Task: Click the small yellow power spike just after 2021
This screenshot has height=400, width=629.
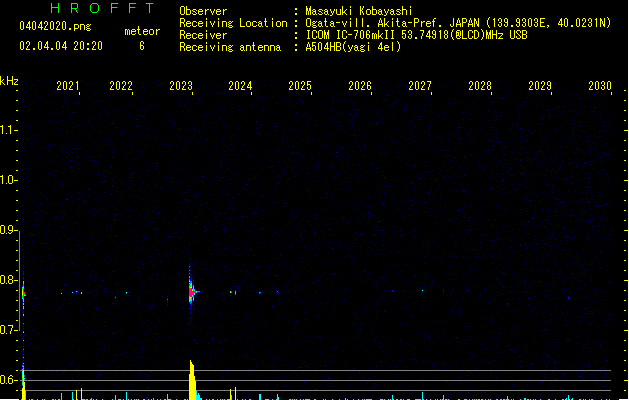Action: point(81,394)
